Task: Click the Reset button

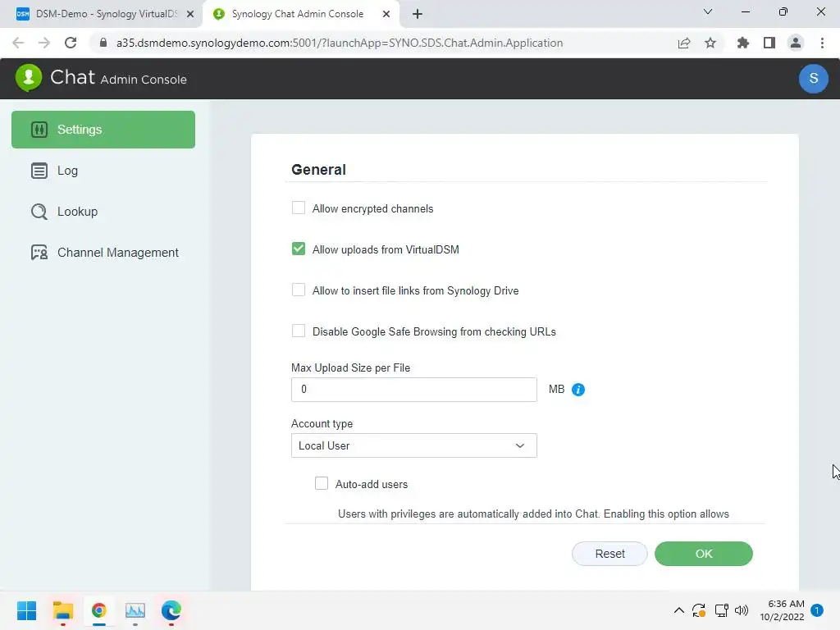Action: pos(609,554)
